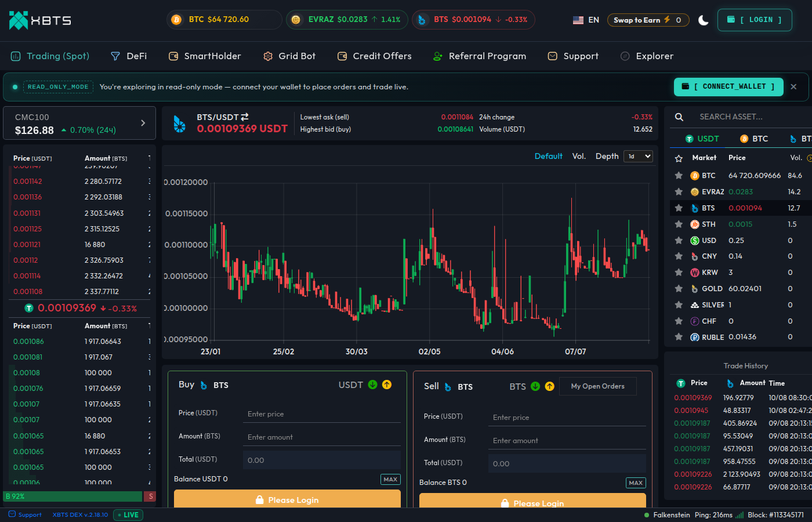812x522 pixels.
Task: Click USDT icon beside 0.00109369 price
Action: 29,308
